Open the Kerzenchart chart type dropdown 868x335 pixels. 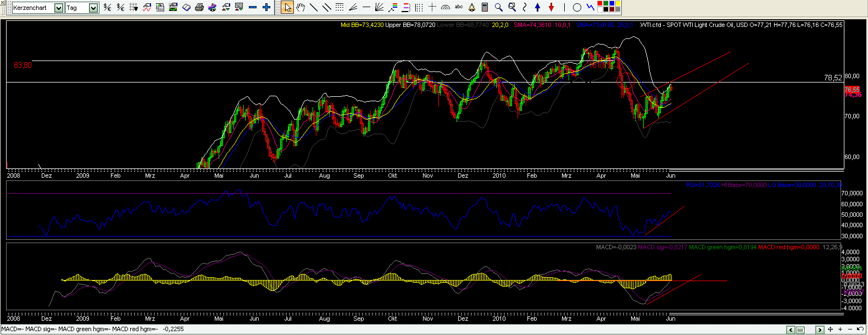click(x=58, y=8)
